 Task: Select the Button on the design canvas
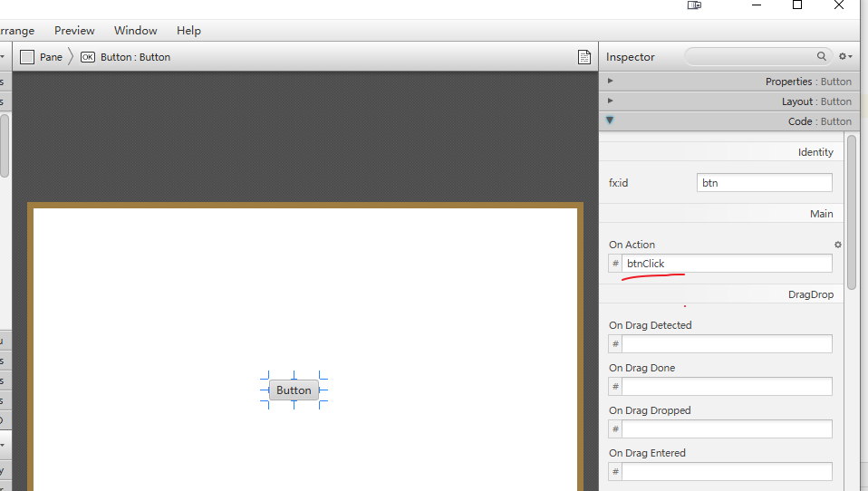(294, 390)
